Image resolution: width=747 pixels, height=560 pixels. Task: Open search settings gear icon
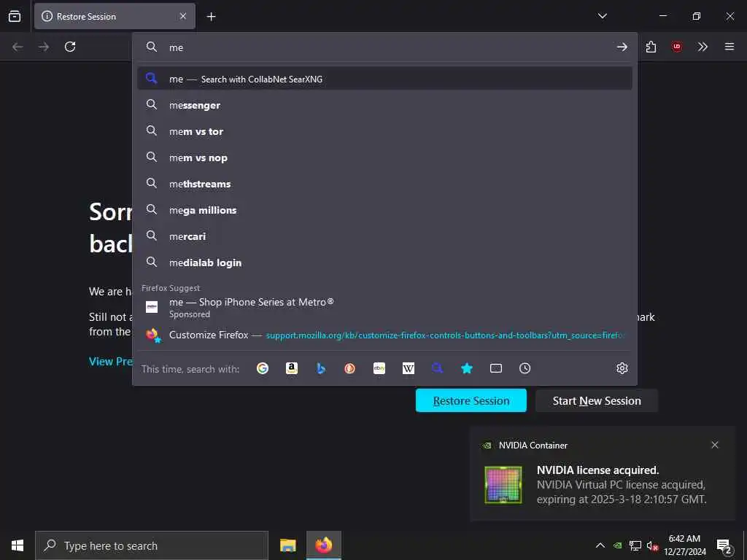point(622,368)
